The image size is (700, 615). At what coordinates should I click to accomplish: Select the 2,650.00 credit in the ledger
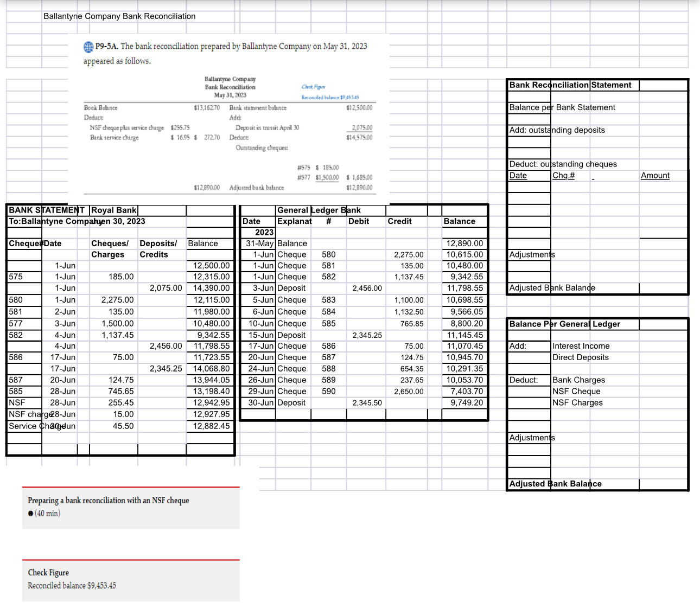(x=409, y=392)
